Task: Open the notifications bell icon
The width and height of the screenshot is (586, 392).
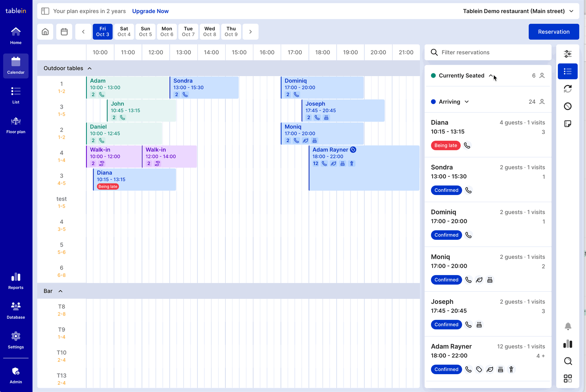Action: [x=568, y=326]
